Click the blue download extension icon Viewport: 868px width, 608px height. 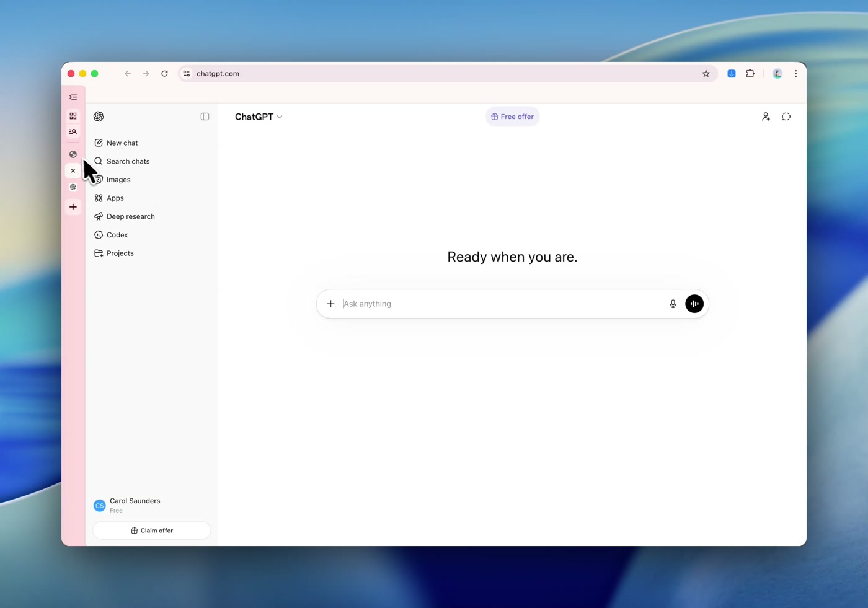point(732,74)
